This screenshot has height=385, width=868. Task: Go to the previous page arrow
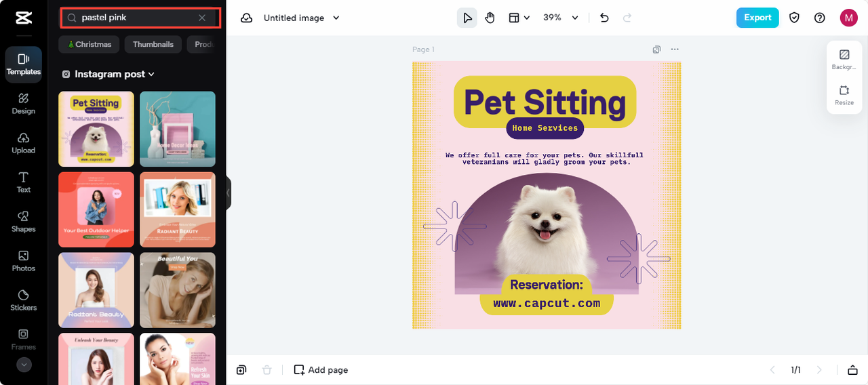(772, 370)
